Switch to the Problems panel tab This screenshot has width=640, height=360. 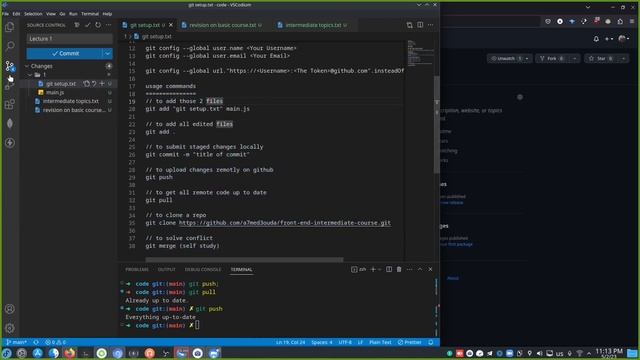(137, 270)
